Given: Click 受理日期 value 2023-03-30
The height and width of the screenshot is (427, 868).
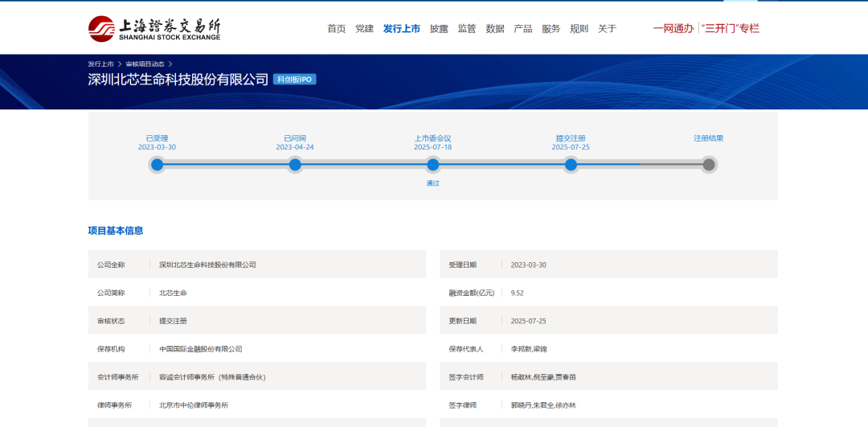Looking at the screenshot, I should pos(529,265).
